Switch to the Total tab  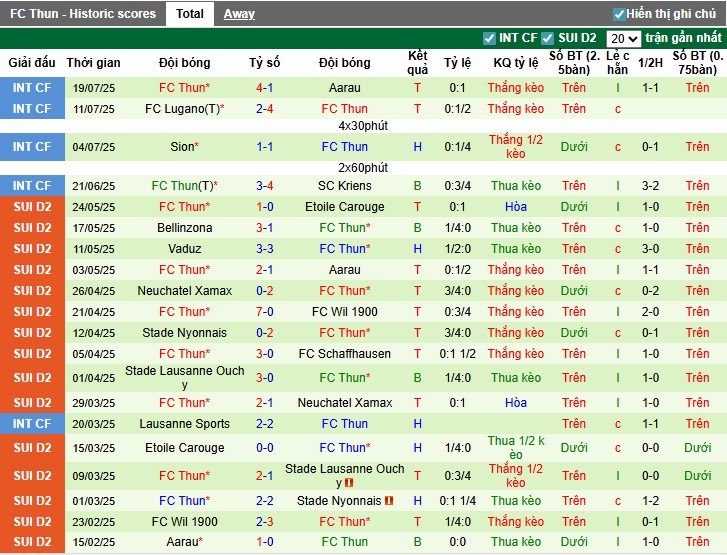pos(190,14)
